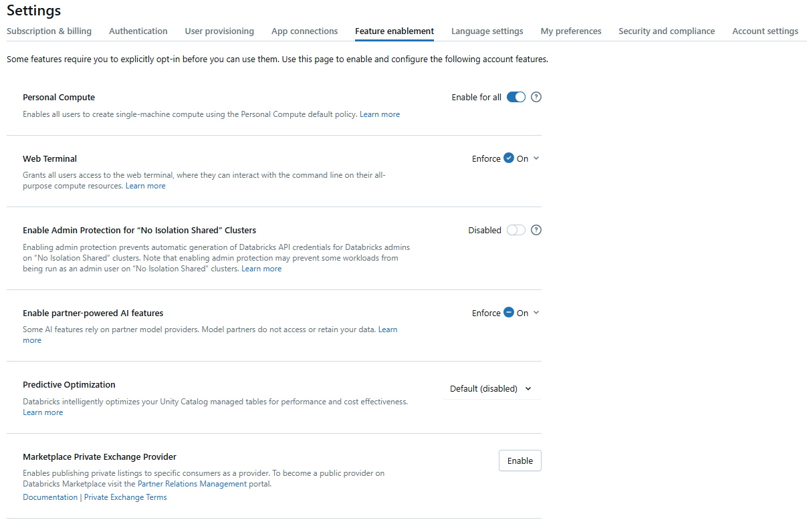The width and height of the screenshot is (807, 532).
Task: Switch to the Account settings tab
Action: 765,31
